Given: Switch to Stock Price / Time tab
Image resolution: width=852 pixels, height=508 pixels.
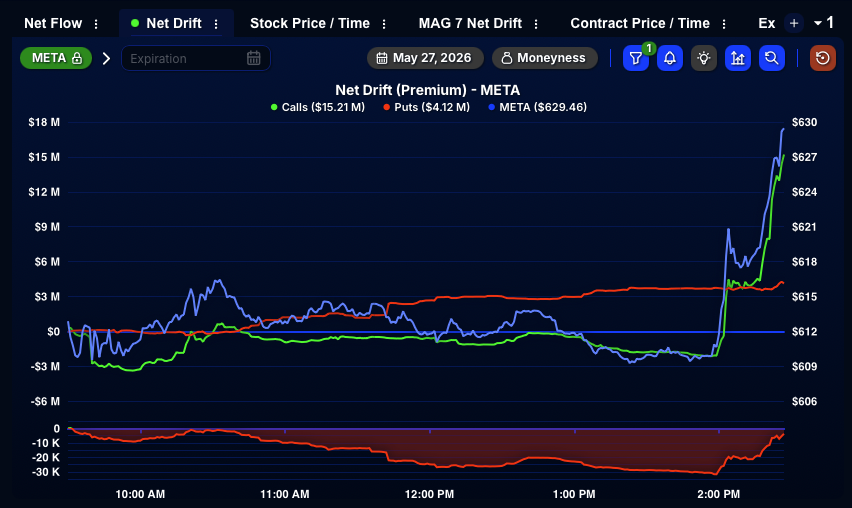Looking at the screenshot, I should [x=310, y=23].
